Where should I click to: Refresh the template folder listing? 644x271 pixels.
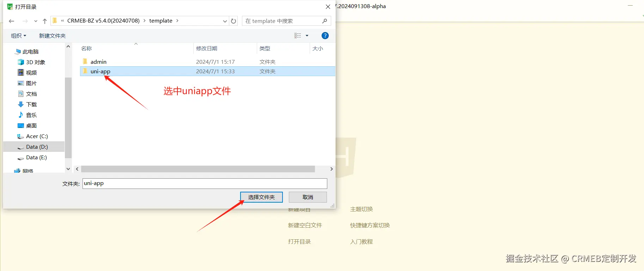coord(233,21)
